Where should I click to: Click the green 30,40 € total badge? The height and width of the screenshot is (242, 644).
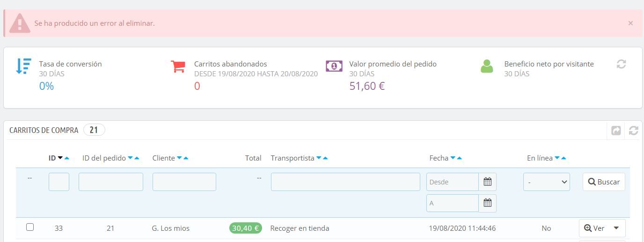click(x=246, y=228)
